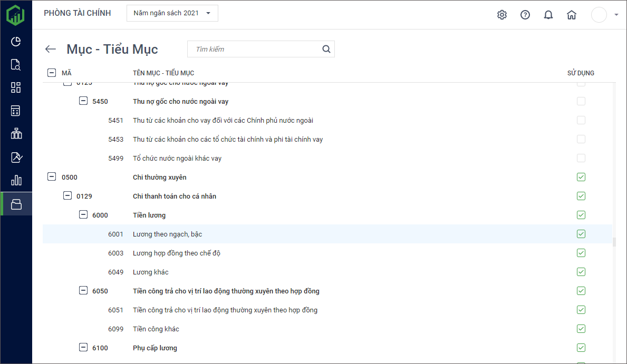Image resolution: width=627 pixels, height=364 pixels.
Task: Enable the checkbox for code 5451
Action: 581,120
